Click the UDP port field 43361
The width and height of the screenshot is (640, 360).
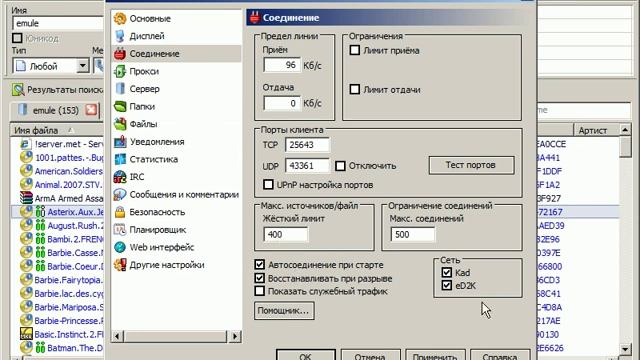pyautogui.click(x=307, y=166)
